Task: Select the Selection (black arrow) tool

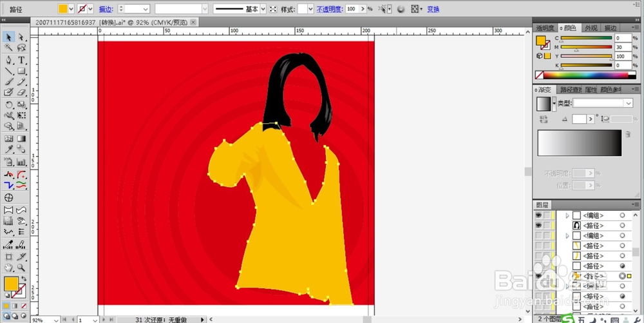Action: click(x=8, y=37)
